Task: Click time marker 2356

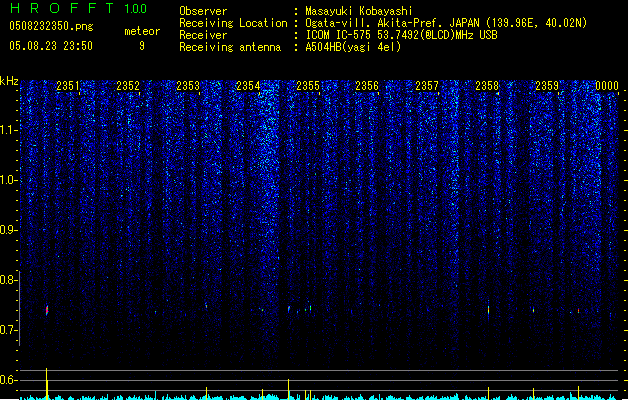Action: (x=367, y=86)
